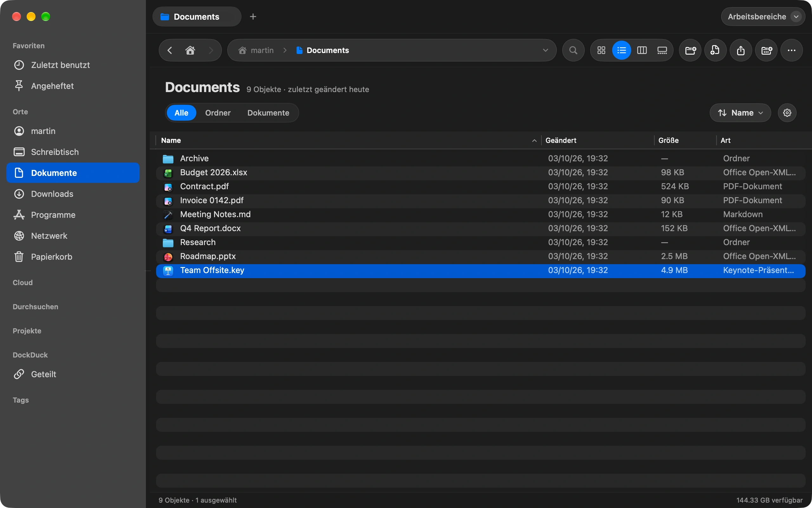Select Roadmap.pptx file
Image resolution: width=812 pixels, height=508 pixels.
click(x=481, y=256)
